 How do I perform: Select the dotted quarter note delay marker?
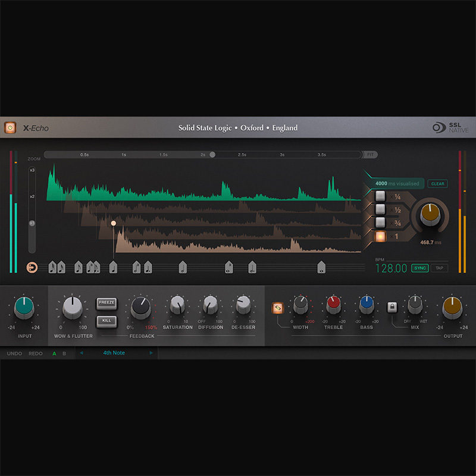click(148, 267)
